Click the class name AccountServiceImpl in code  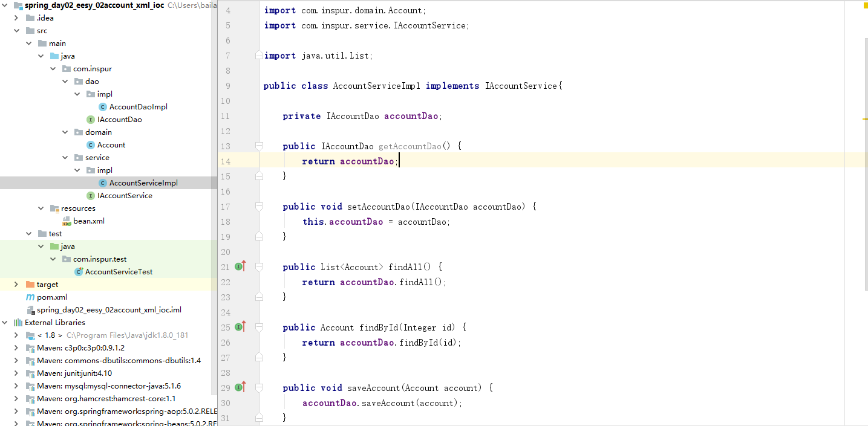point(377,86)
